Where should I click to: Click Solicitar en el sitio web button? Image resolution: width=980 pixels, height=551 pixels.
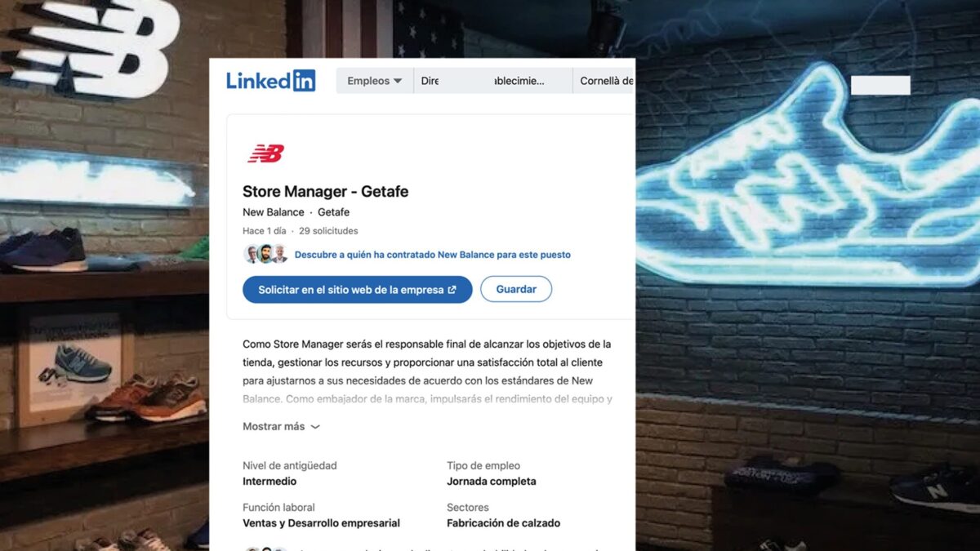pos(358,290)
